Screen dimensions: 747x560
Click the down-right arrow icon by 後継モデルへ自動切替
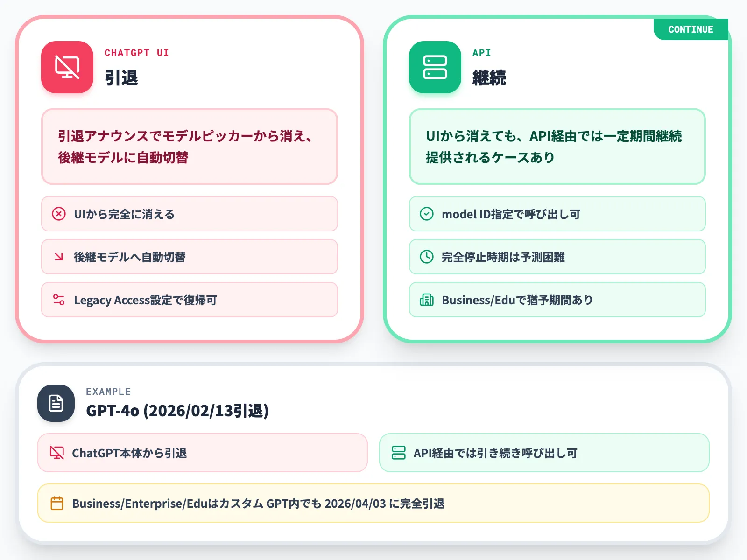[x=59, y=257]
